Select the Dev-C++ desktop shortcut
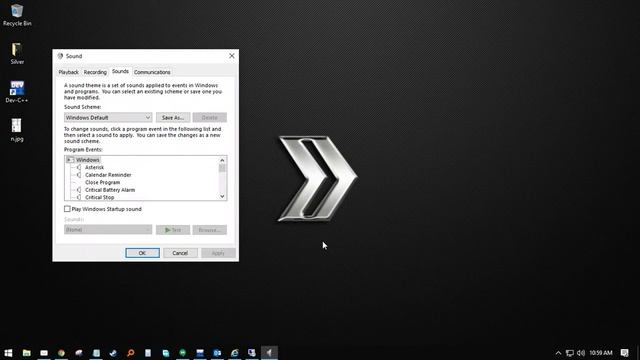 point(17,91)
